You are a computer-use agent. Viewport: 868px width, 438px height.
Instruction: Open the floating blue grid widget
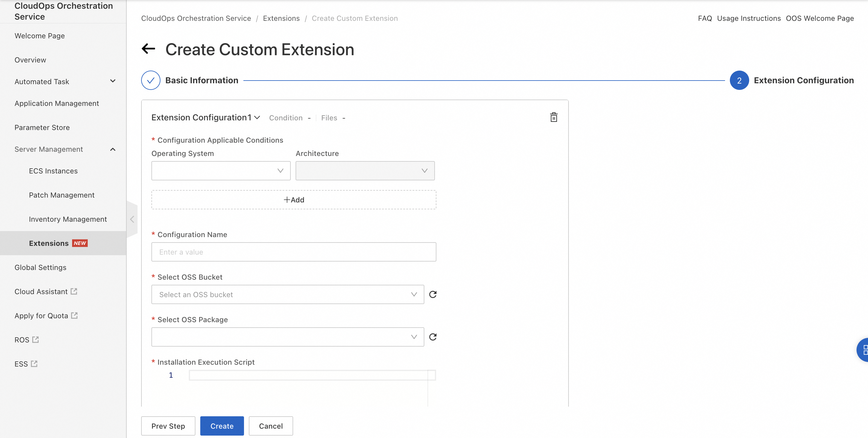[863, 350]
